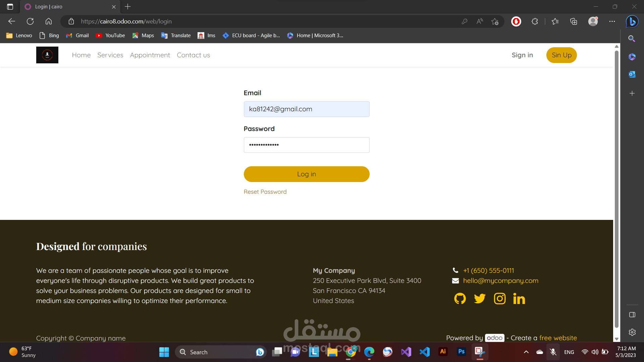The image size is (644, 362).
Task: Open the LinkedIn footer icon
Action: [x=519, y=299]
